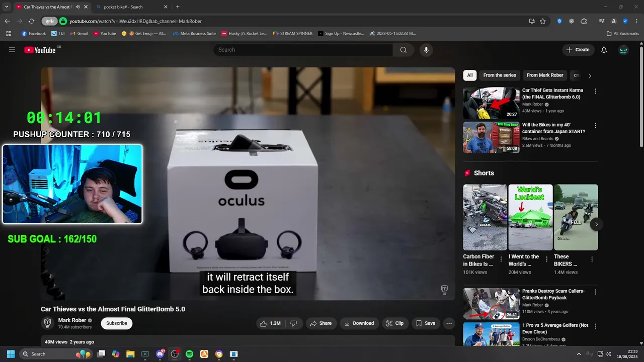Show hidden system tray icons
This screenshot has height=362, width=644.
pyautogui.click(x=579, y=354)
